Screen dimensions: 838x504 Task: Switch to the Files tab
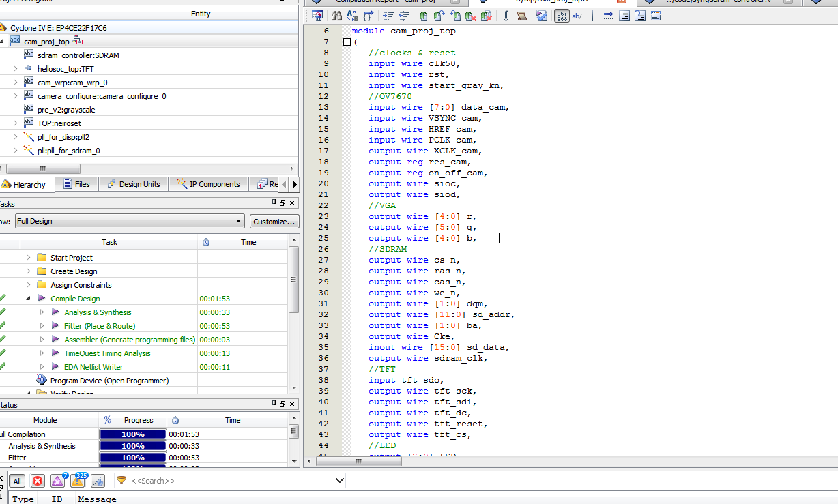click(76, 184)
